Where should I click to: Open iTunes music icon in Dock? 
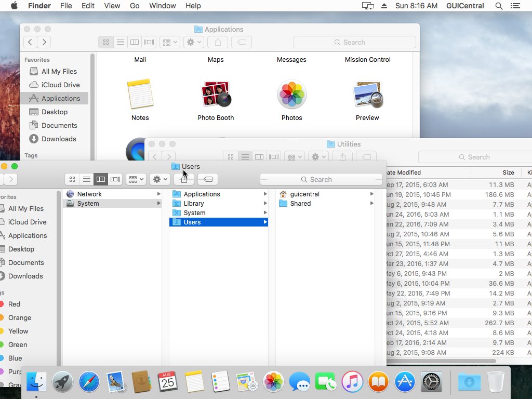point(352,382)
